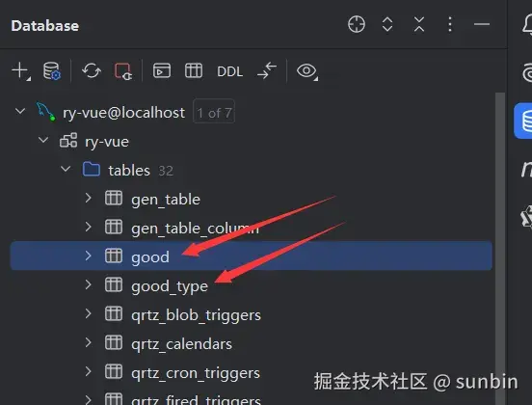Expand the gen_table tree node
Viewport: 532px width, 405px height.
pos(89,198)
